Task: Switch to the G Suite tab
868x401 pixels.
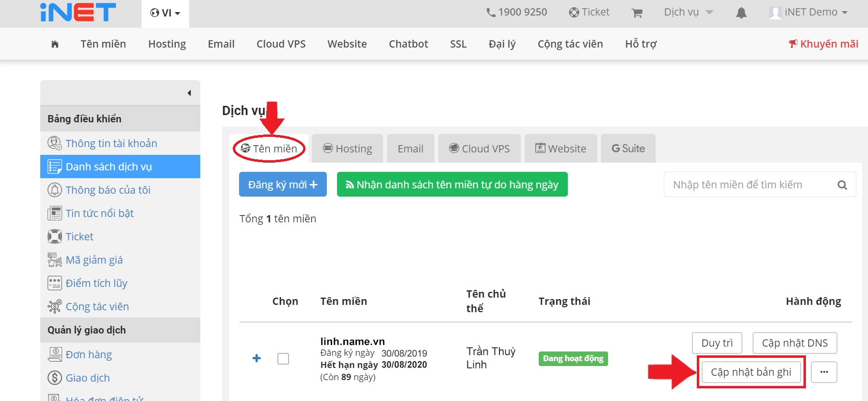Action: [x=628, y=149]
